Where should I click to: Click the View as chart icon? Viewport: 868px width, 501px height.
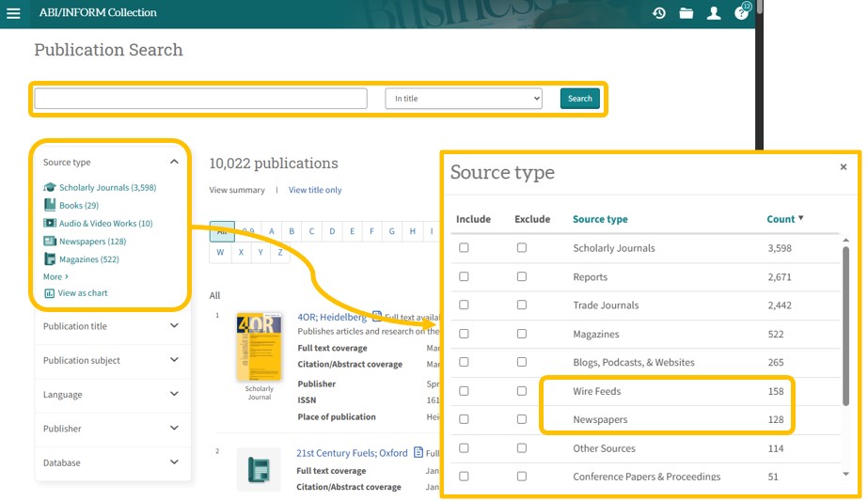point(50,293)
